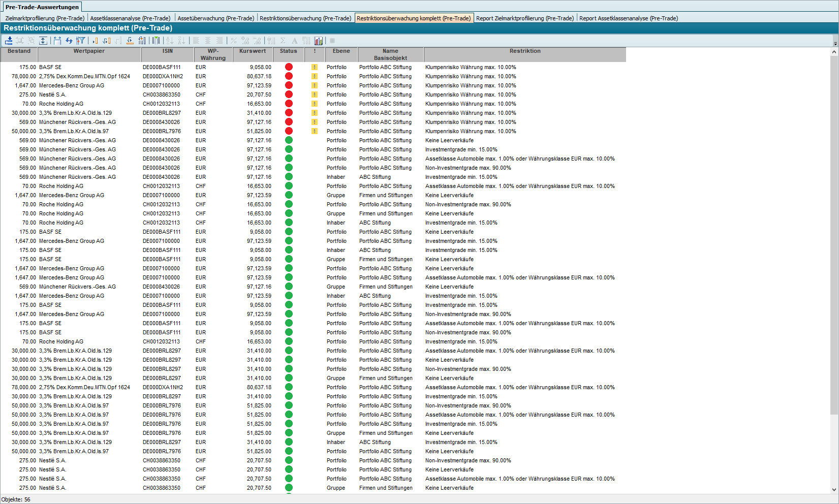This screenshot has height=504, width=839.
Task: Click red status indicator for Nestlé S.A.
Action: click(289, 94)
